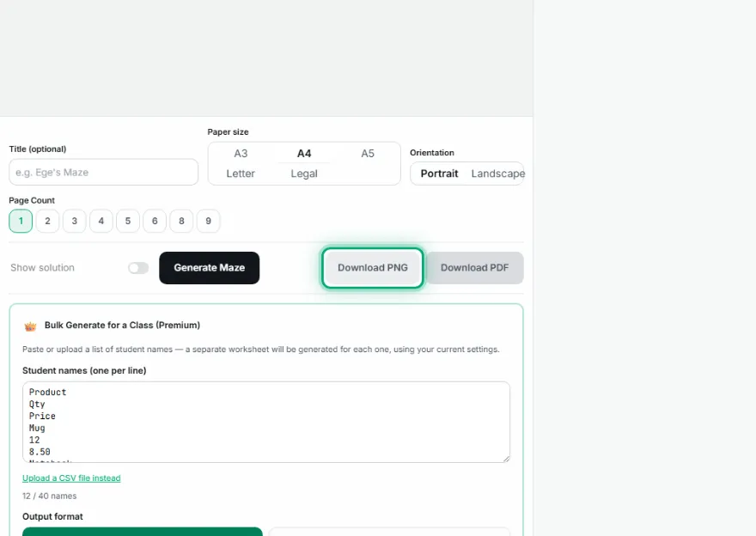Choose Legal paper size

(x=304, y=174)
